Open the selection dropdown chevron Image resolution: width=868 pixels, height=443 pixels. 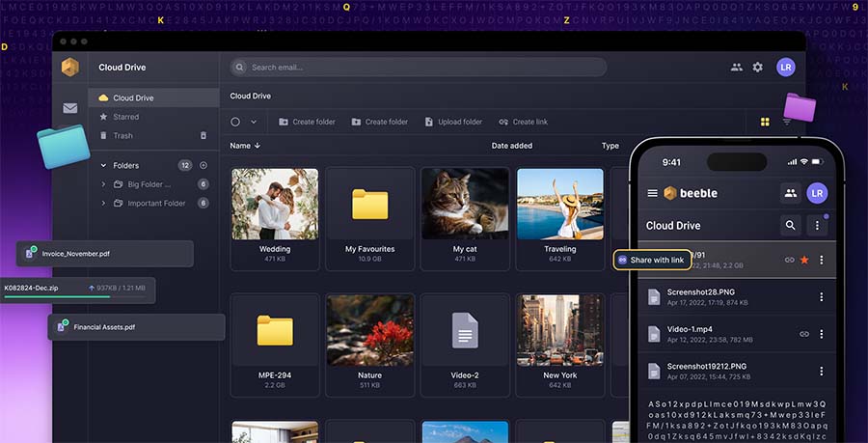click(x=255, y=123)
